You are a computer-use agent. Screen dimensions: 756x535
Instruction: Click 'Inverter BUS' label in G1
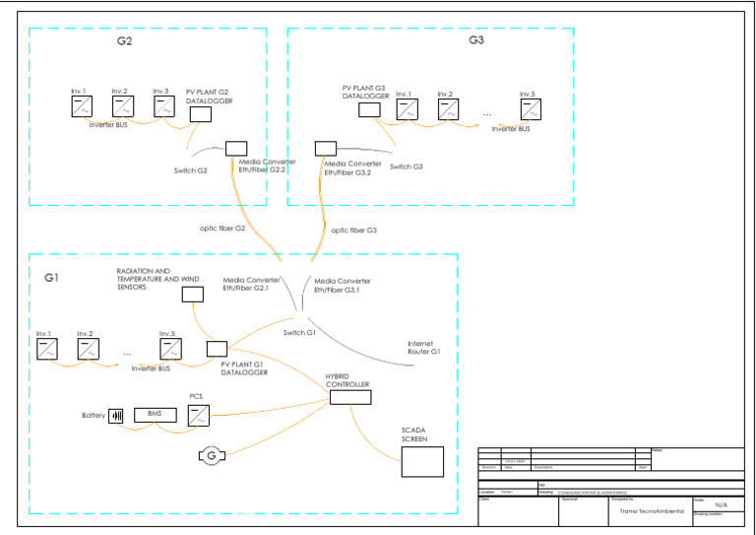click(x=151, y=368)
